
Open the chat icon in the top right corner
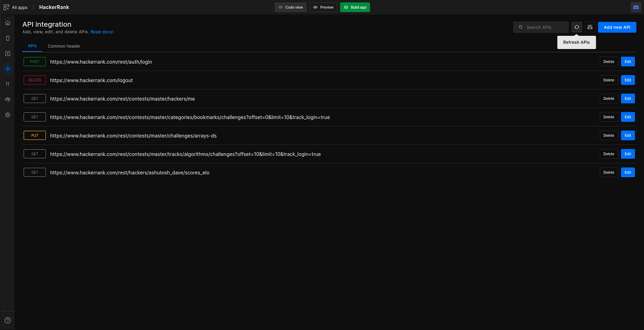click(635, 7)
